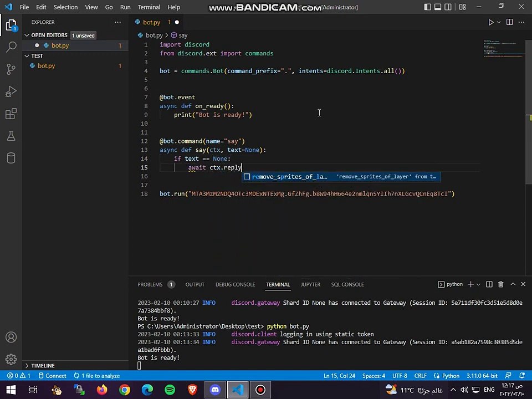Split the editor to the right
The width and height of the screenshot is (532, 399).
point(509,22)
